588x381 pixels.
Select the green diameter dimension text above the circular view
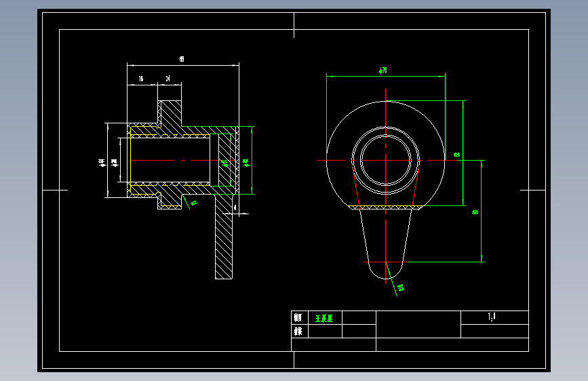pos(383,71)
